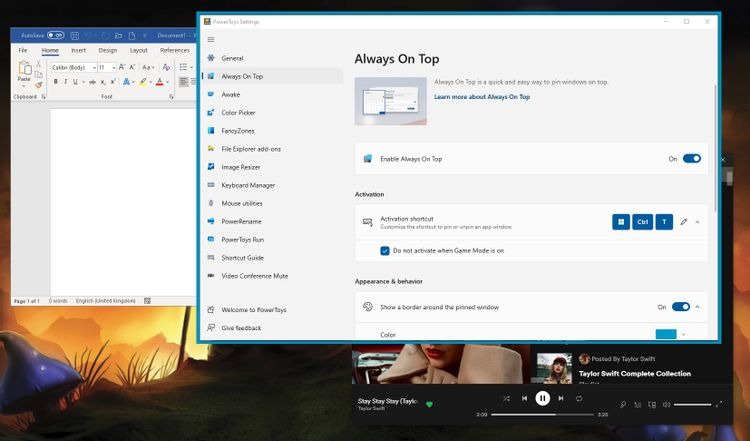Increase font size with the grow font icon
This screenshot has width=750, height=441.
click(122, 67)
